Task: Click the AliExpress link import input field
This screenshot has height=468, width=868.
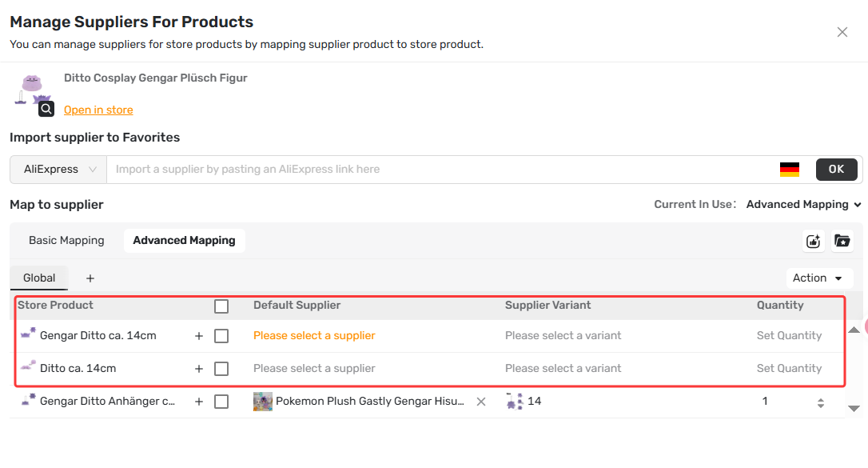Action: coord(441,170)
